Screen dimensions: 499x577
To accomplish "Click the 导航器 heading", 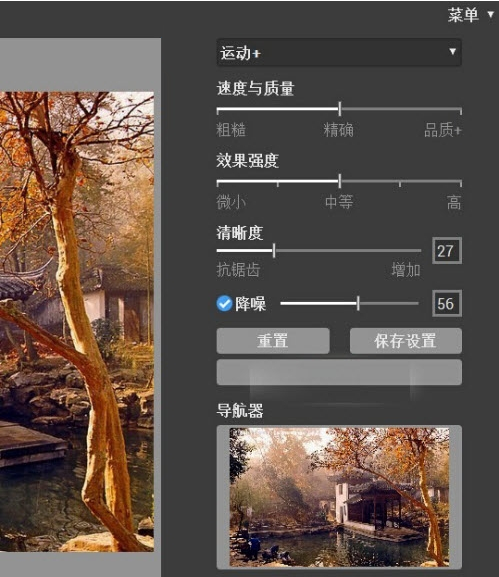I will pyautogui.click(x=240, y=411).
